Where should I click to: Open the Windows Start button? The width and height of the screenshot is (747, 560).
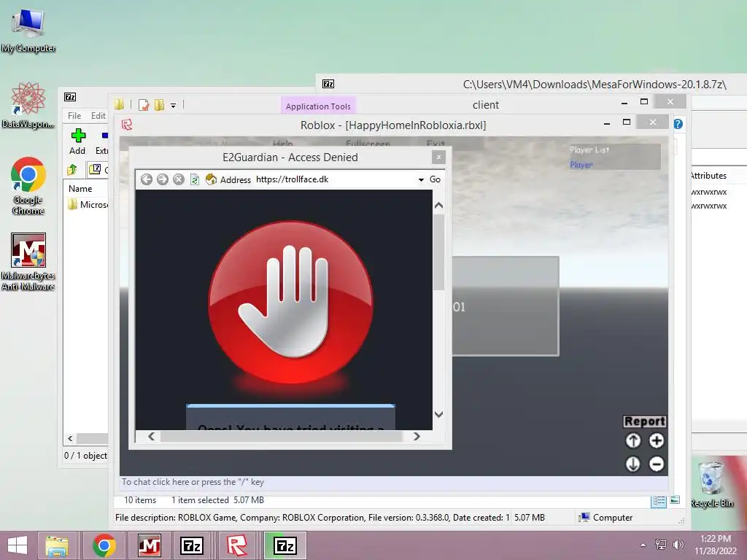(18, 545)
